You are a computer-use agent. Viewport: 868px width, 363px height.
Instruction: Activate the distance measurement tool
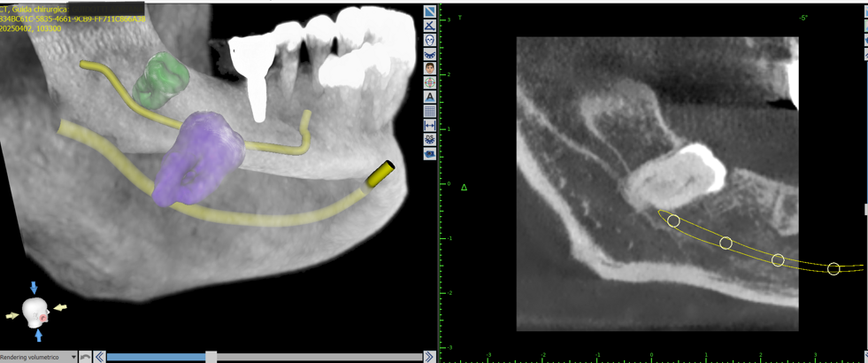430,126
